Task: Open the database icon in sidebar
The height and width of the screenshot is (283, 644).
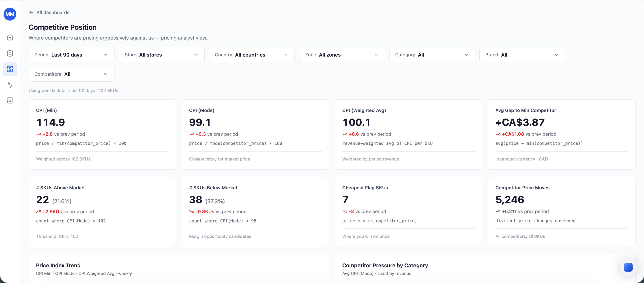Action: coord(10,53)
